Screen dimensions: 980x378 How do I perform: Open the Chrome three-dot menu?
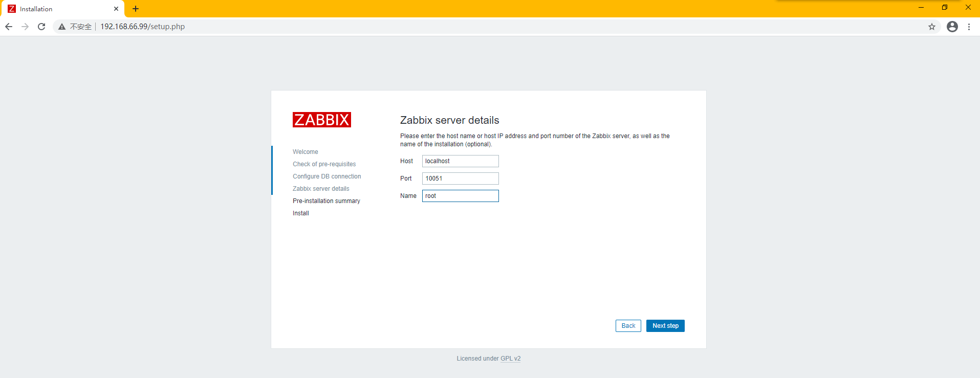[x=969, y=27]
